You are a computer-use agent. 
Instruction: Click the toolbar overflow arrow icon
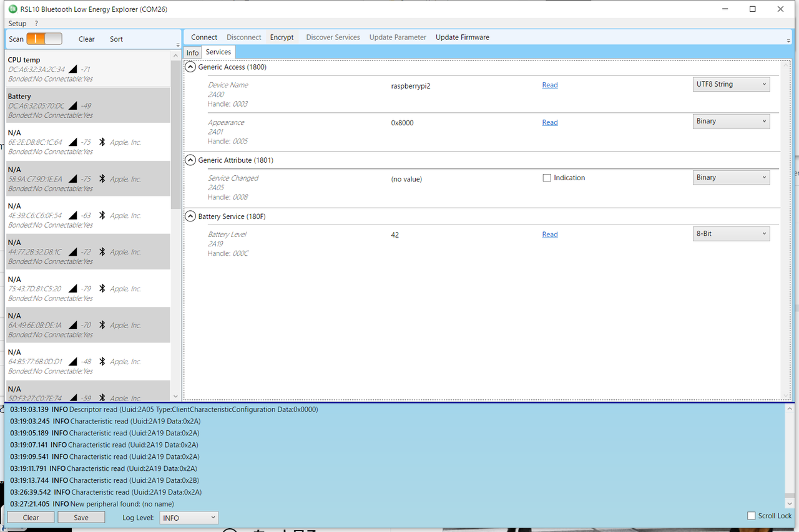[789, 40]
